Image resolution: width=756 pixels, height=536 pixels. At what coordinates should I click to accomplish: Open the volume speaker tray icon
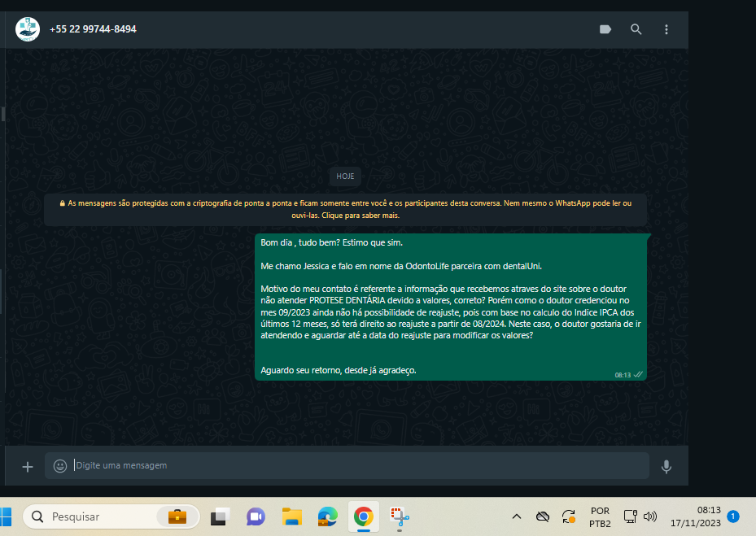[650, 516]
